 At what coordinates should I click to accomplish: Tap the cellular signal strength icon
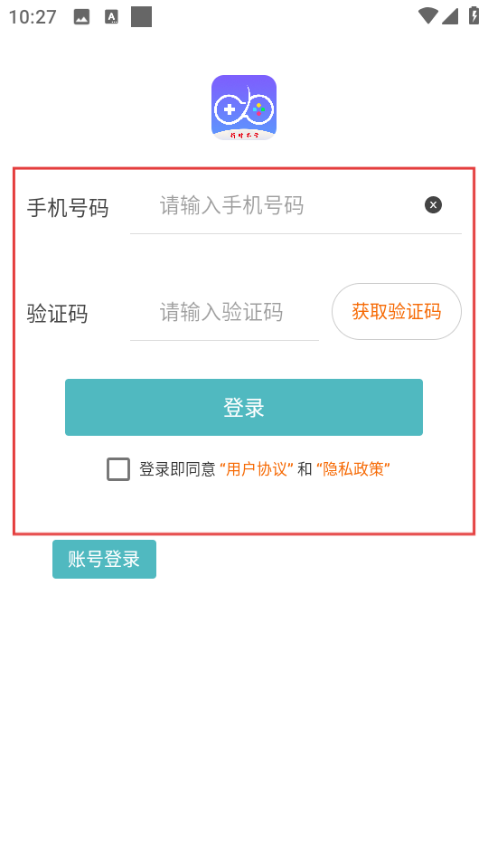pos(450,16)
